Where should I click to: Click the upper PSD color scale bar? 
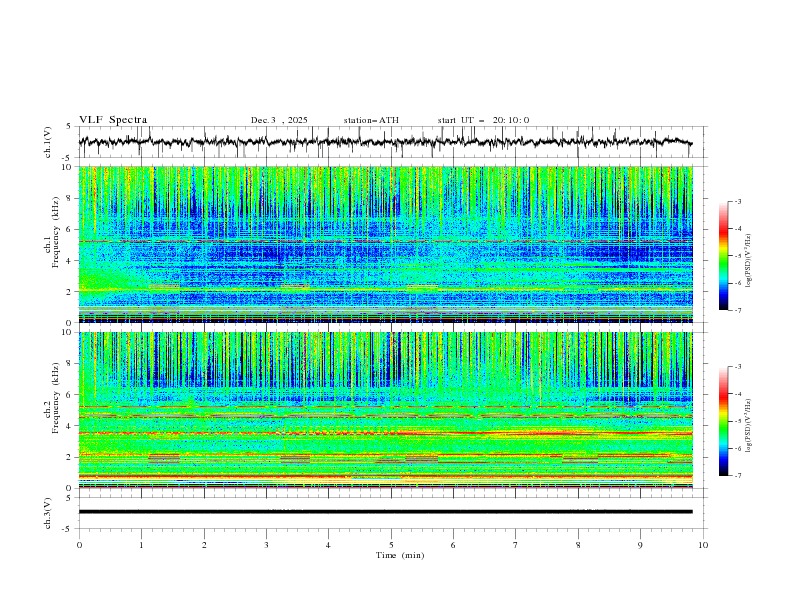pyautogui.click(x=723, y=255)
